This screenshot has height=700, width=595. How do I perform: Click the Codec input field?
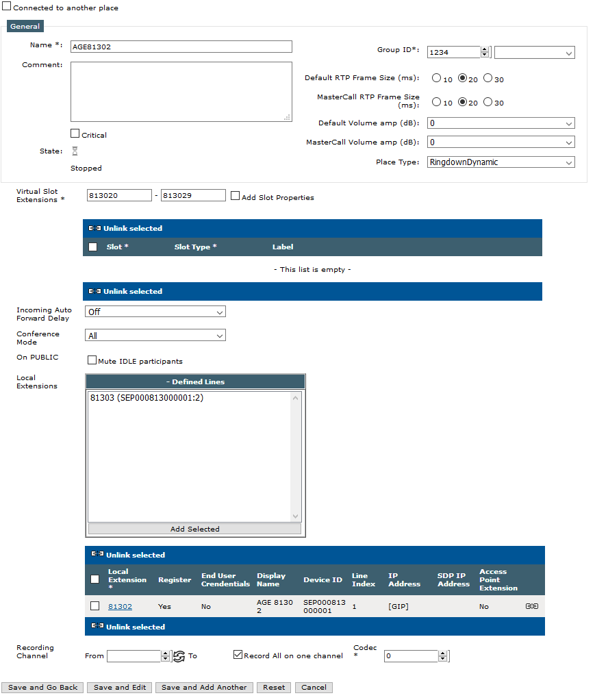[x=411, y=655]
